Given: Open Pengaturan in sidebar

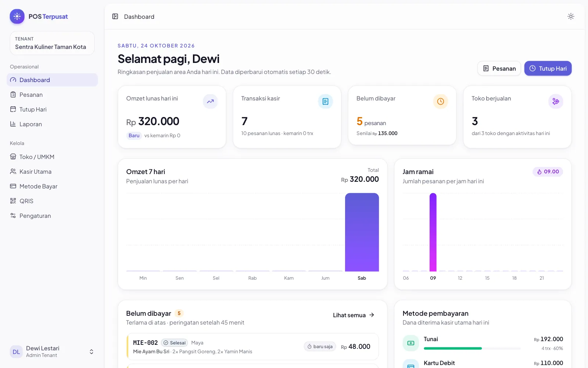Looking at the screenshot, I should 52,216.
